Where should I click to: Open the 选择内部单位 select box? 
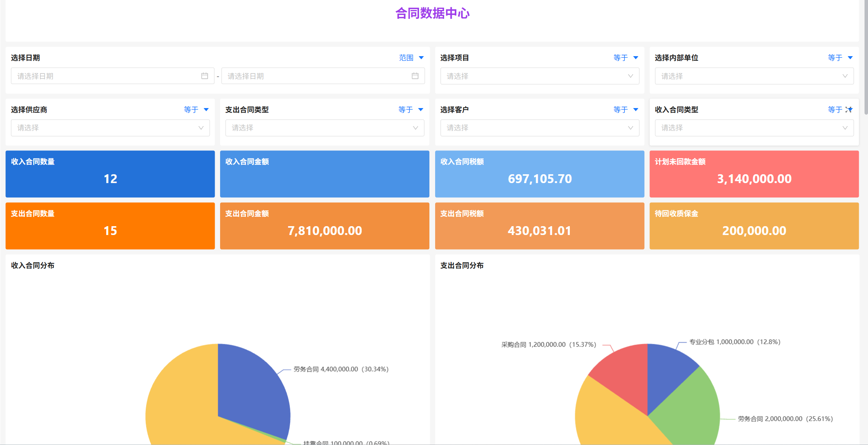click(754, 76)
